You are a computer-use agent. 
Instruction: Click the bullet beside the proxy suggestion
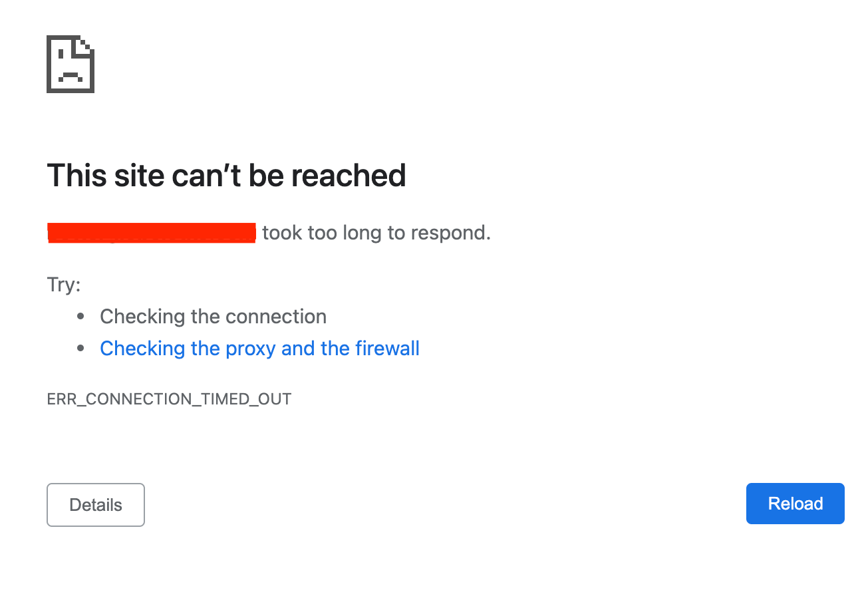coord(80,348)
